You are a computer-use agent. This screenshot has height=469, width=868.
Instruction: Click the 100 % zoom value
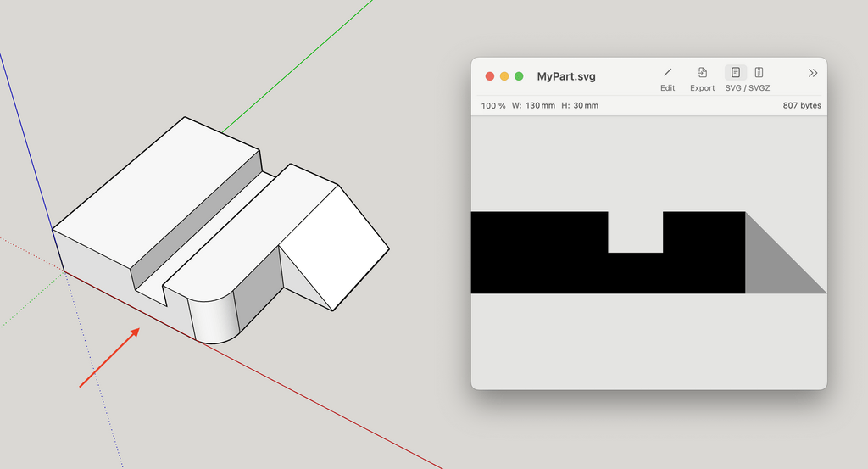tap(493, 106)
